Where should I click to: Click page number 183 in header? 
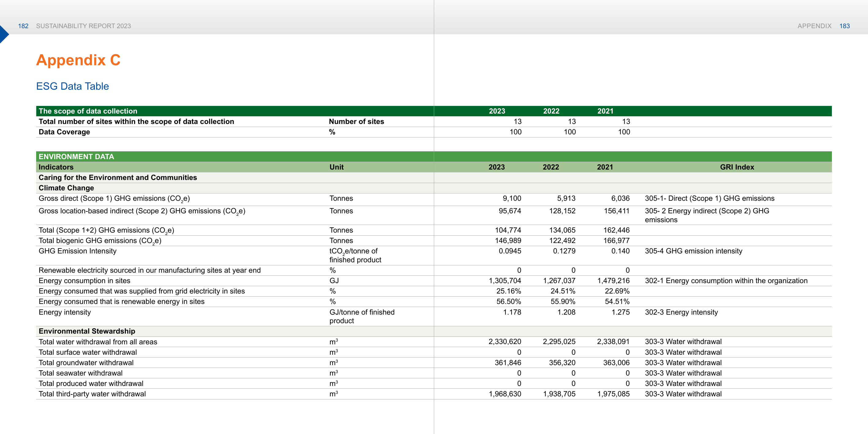point(844,26)
